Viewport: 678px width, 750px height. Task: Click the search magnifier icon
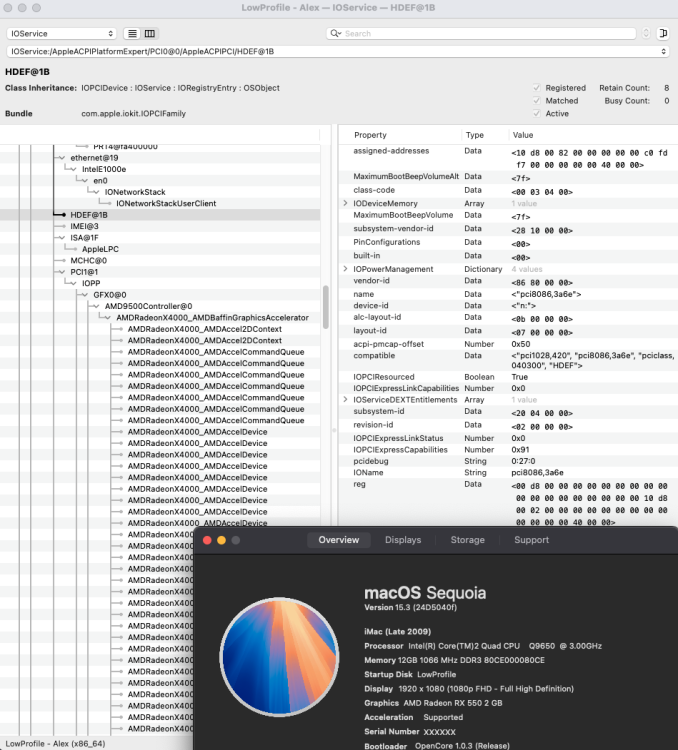tap(335, 33)
